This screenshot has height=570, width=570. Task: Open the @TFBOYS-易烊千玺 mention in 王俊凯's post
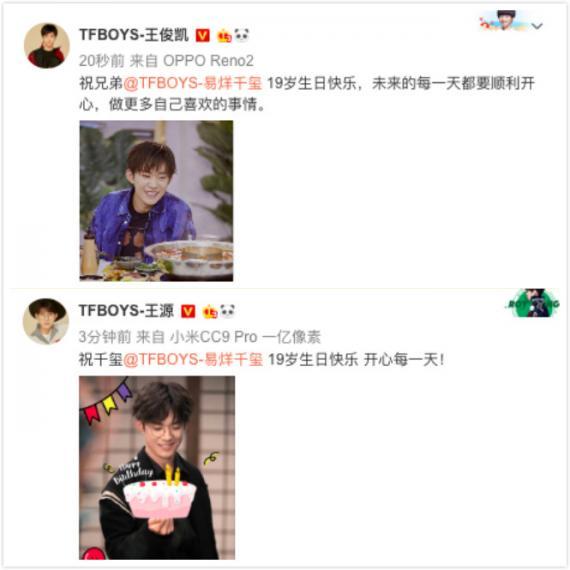(x=193, y=83)
